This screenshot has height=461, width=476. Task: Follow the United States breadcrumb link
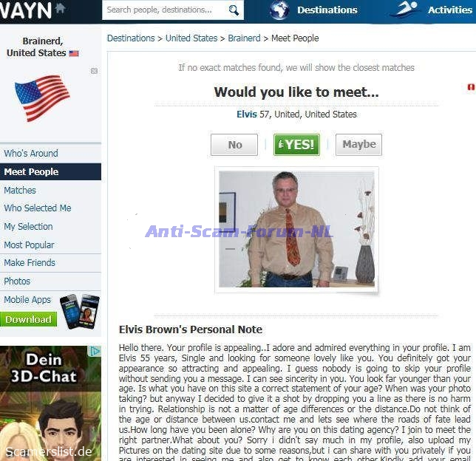coord(191,38)
